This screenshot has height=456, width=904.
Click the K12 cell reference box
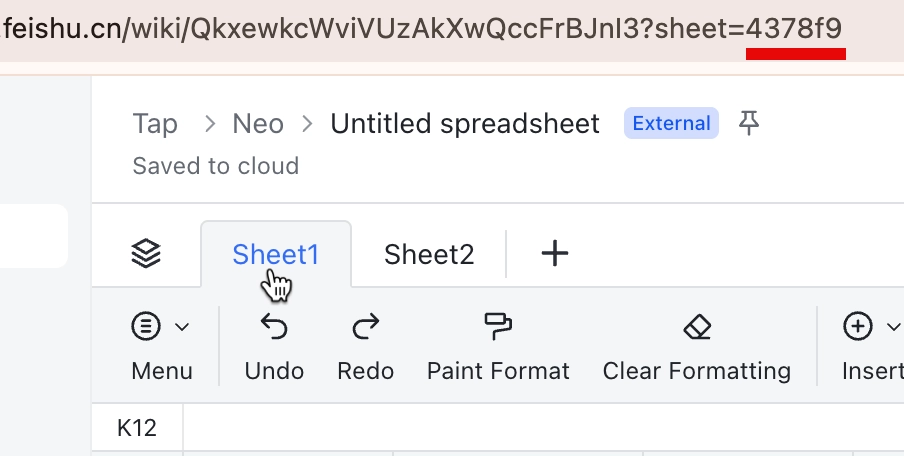tap(137, 428)
